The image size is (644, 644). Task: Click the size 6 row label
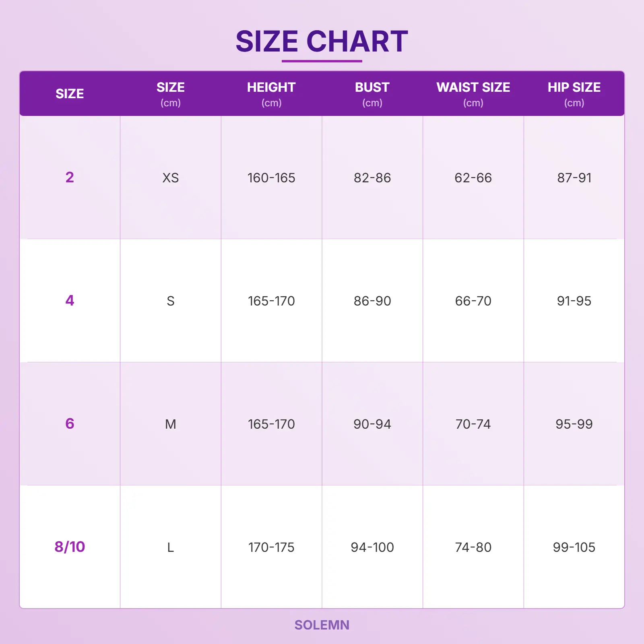(70, 424)
